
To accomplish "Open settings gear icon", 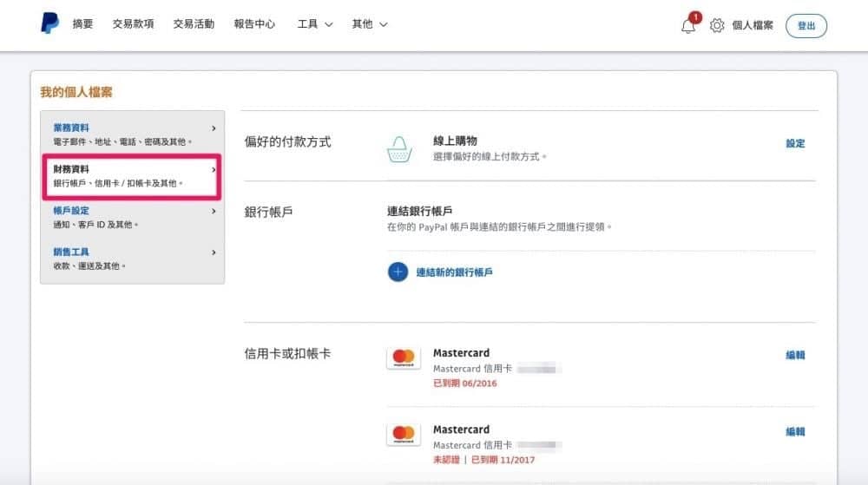I will pyautogui.click(x=717, y=25).
